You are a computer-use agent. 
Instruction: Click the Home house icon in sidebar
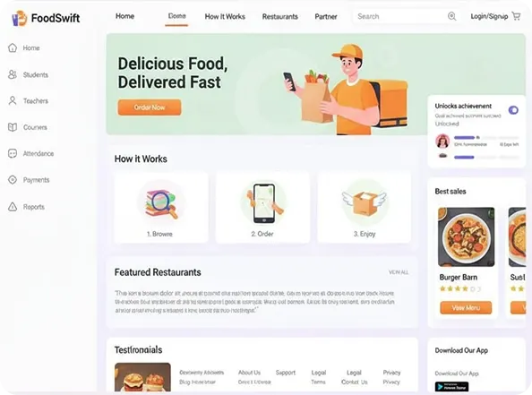pos(13,47)
